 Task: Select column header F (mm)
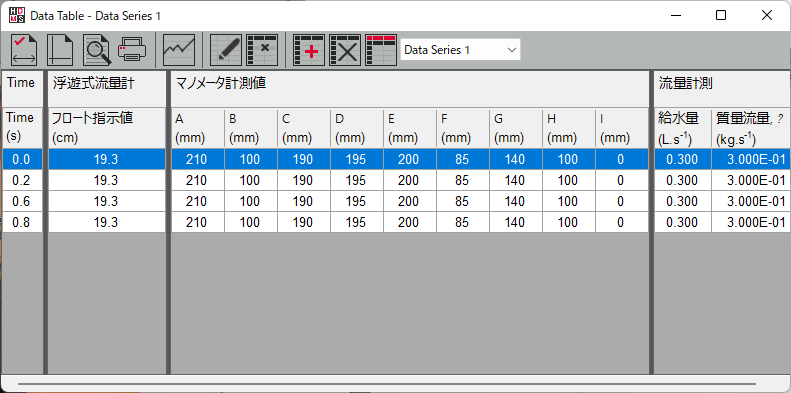coord(463,128)
